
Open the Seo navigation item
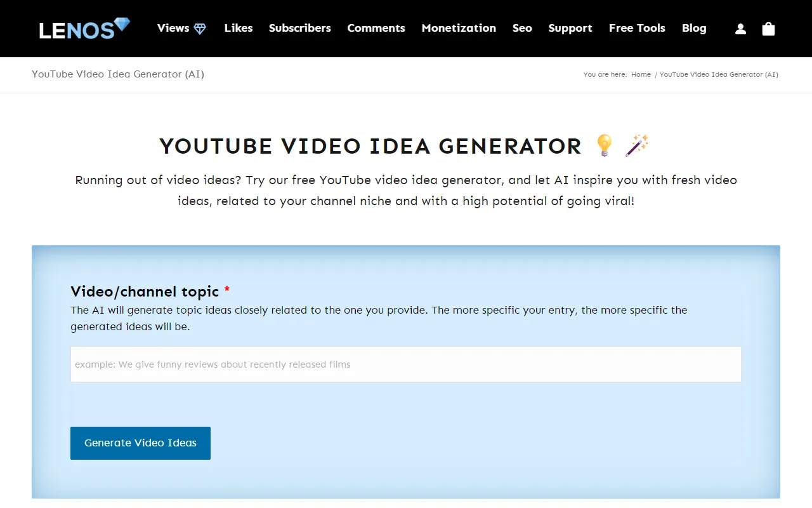[522, 28]
